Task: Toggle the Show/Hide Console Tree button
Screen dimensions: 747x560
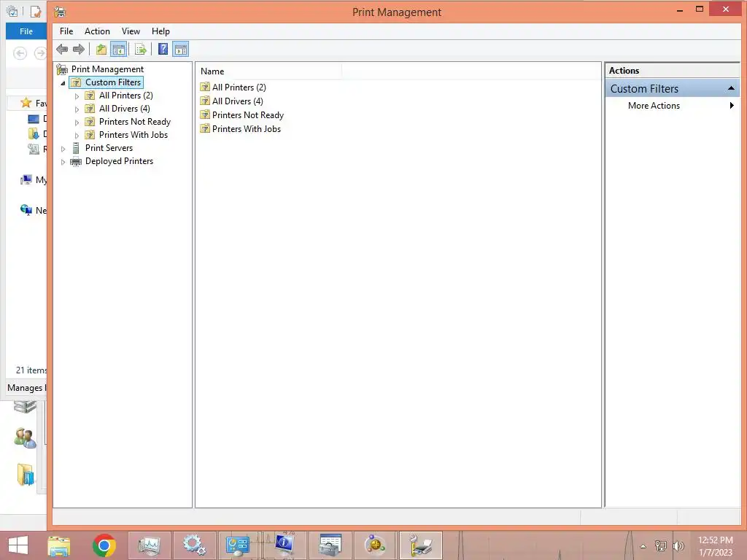Action: pyautogui.click(x=119, y=49)
